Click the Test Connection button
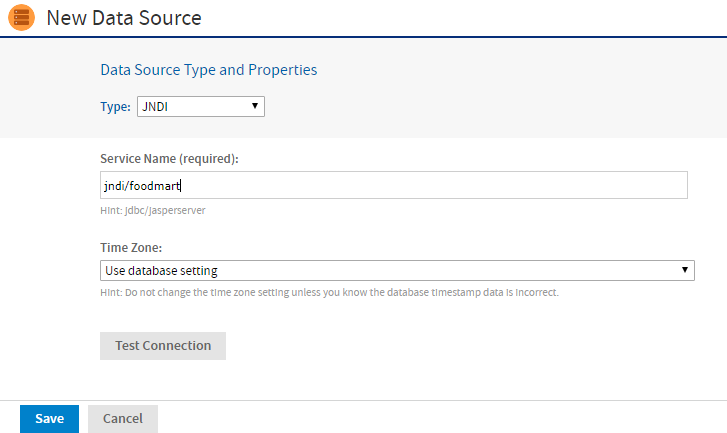The width and height of the screenshot is (727, 433). click(163, 346)
